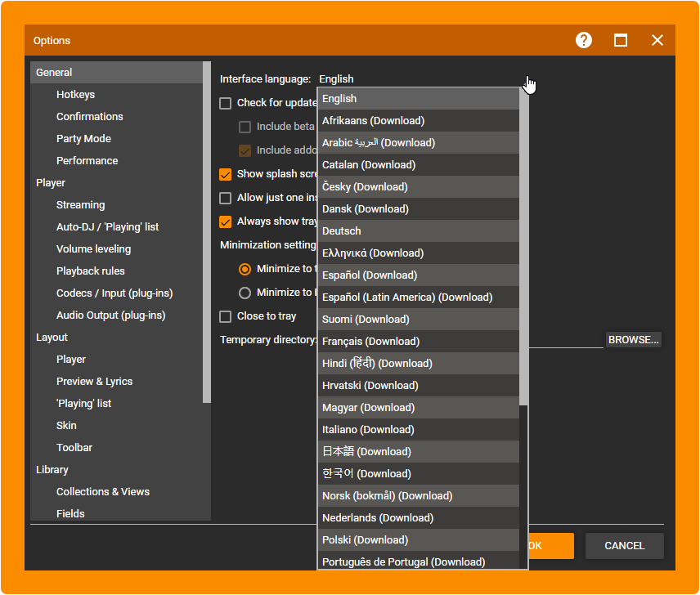Open the Hotkeys settings page
The width and height of the screenshot is (700, 595).
tap(75, 95)
